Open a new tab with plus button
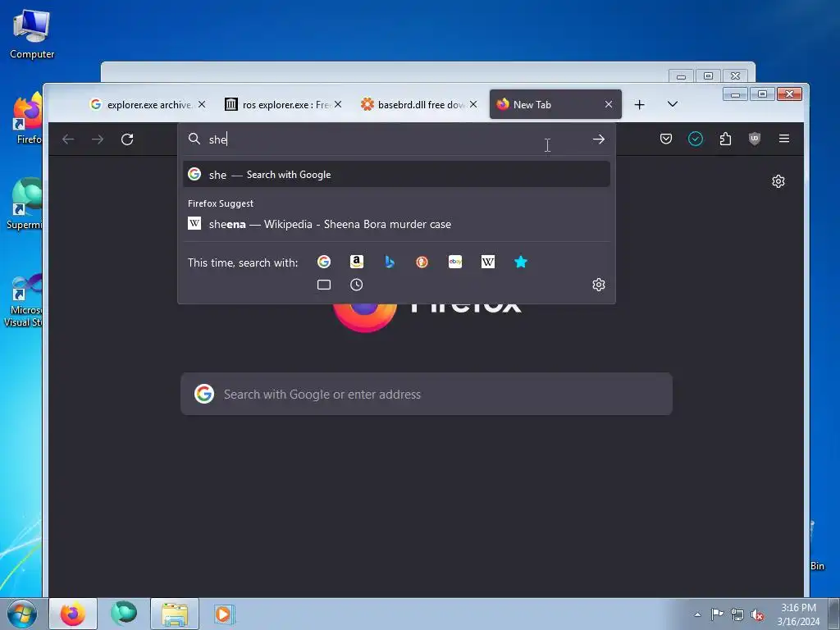 point(640,104)
